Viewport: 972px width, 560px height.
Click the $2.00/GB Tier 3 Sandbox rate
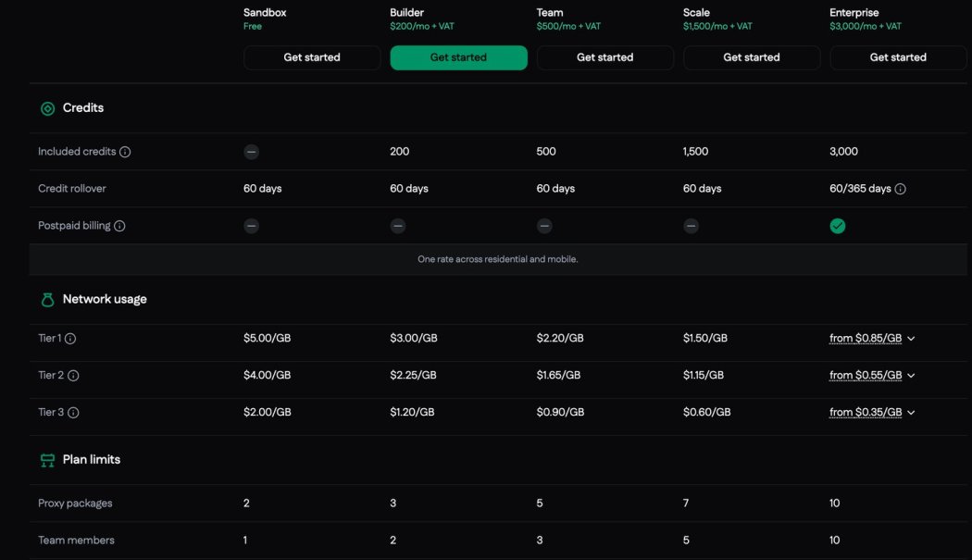click(268, 413)
